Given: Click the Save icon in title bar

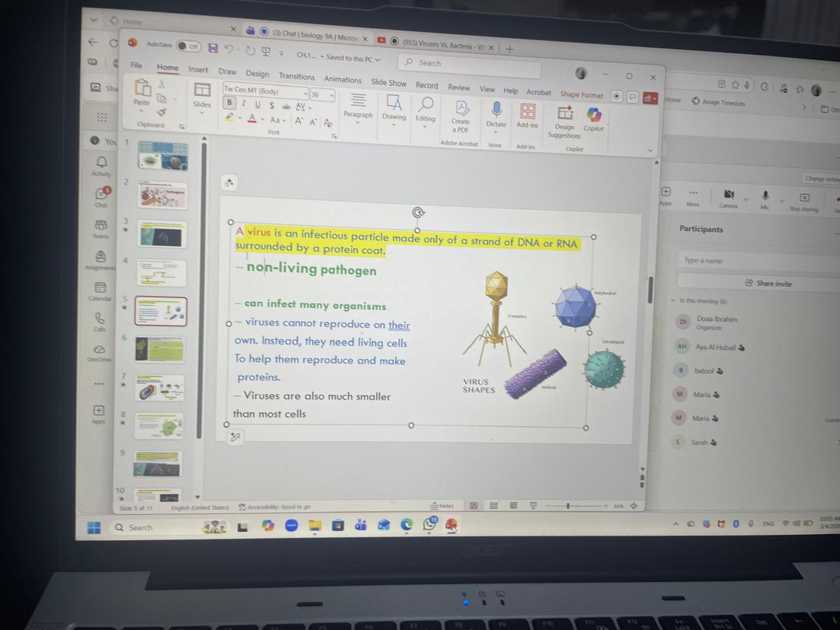Looking at the screenshot, I should 213,48.
